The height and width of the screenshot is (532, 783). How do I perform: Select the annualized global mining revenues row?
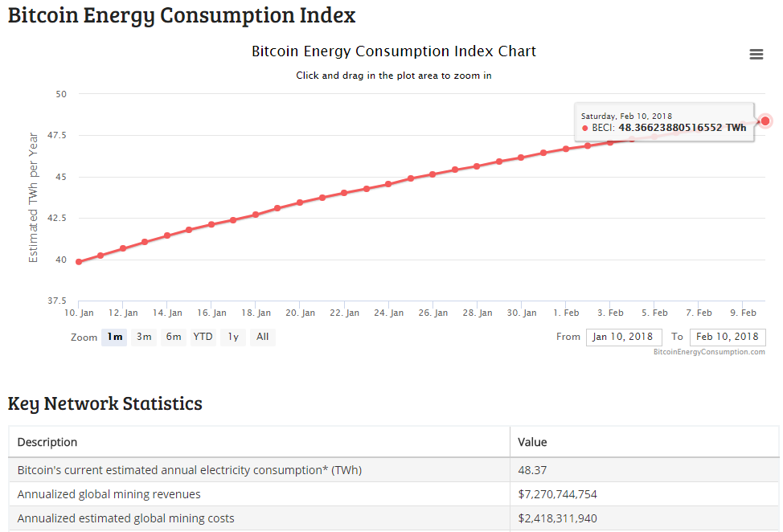pos(259,494)
